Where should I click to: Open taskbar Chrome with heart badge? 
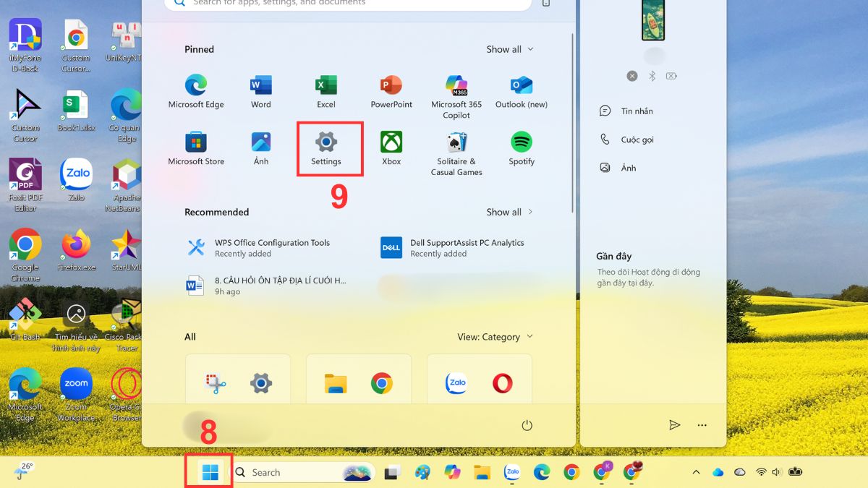click(633, 471)
